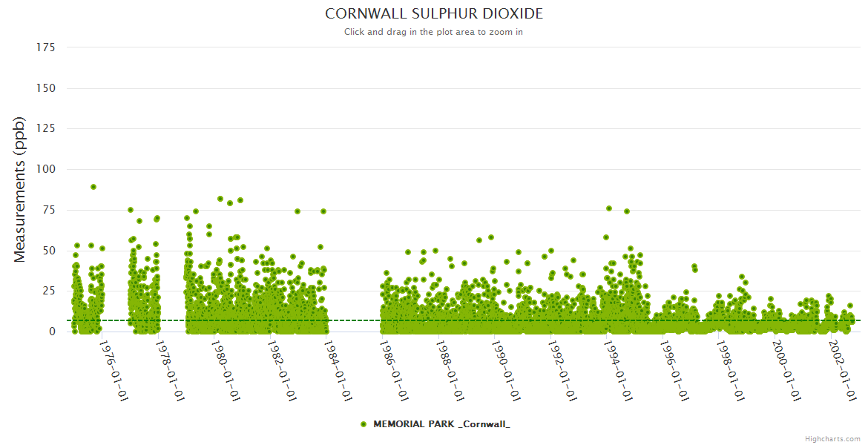Click the Measurements (ppb) axis title
The height and width of the screenshot is (445, 868).
pyautogui.click(x=20, y=189)
